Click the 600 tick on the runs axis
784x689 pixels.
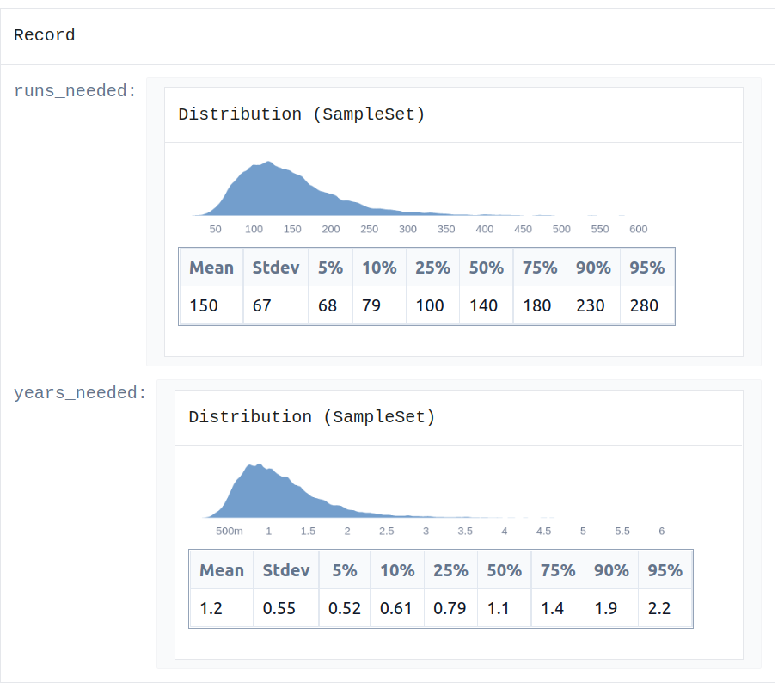click(638, 229)
